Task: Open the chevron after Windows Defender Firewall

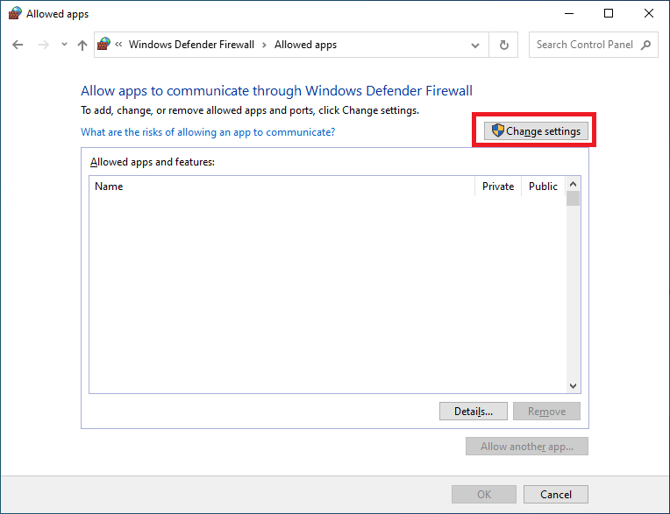Action: pos(264,45)
